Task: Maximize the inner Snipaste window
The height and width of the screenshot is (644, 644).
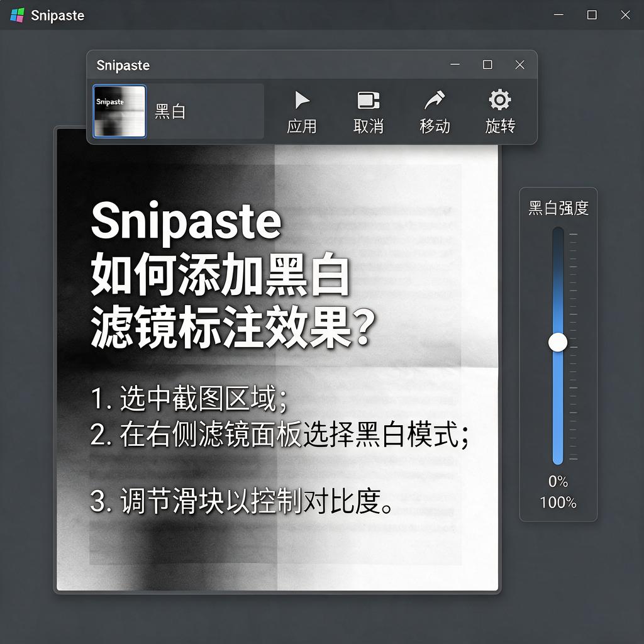Action: (x=487, y=65)
